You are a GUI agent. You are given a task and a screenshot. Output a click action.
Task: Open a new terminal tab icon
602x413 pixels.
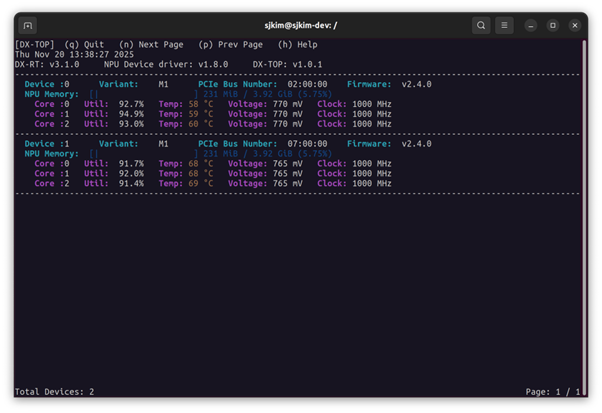[28, 26]
